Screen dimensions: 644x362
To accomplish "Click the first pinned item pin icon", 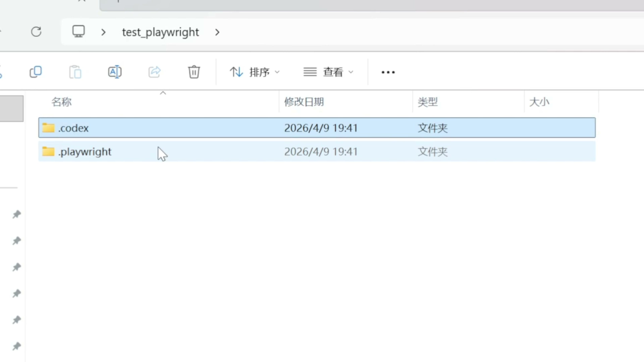I will (16, 214).
